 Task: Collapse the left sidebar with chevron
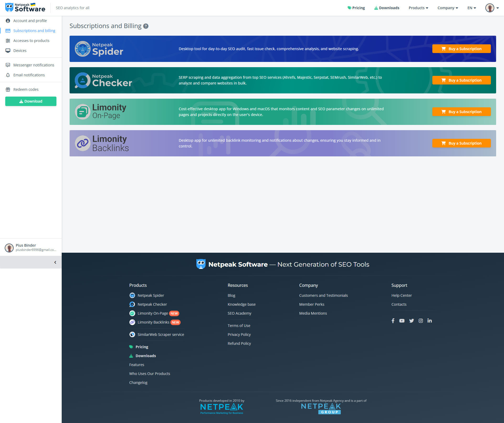(55, 262)
